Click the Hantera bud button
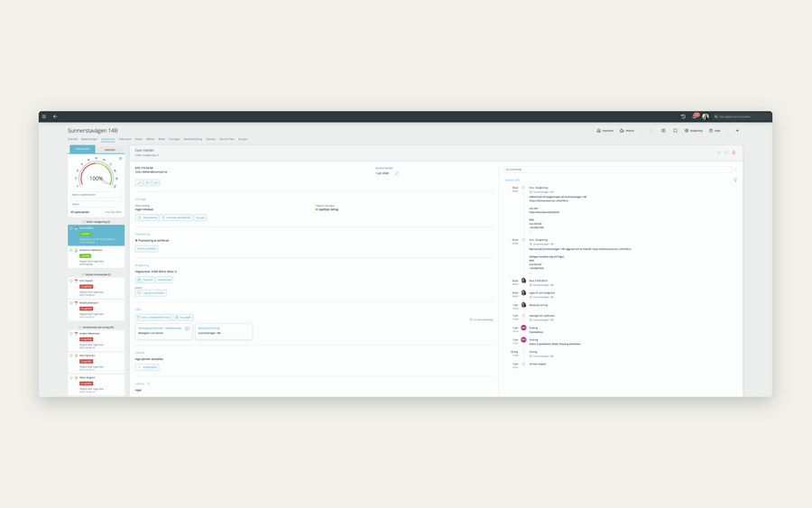The width and height of the screenshot is (812, 508). tap(164, 280)
